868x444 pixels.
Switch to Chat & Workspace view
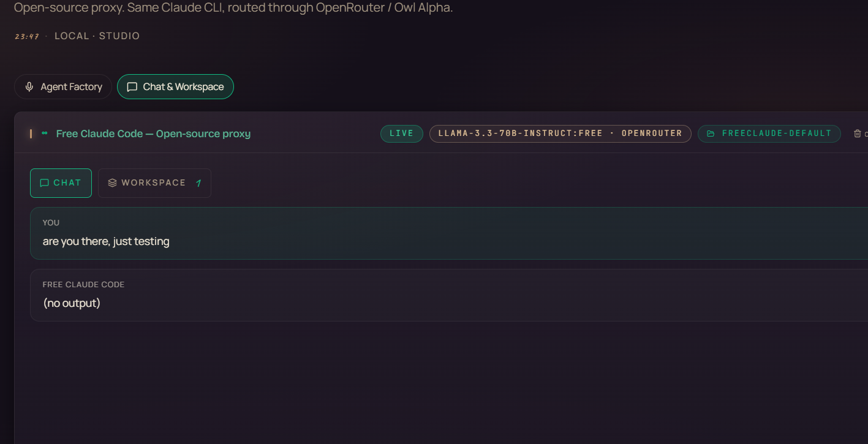(175, 87)
